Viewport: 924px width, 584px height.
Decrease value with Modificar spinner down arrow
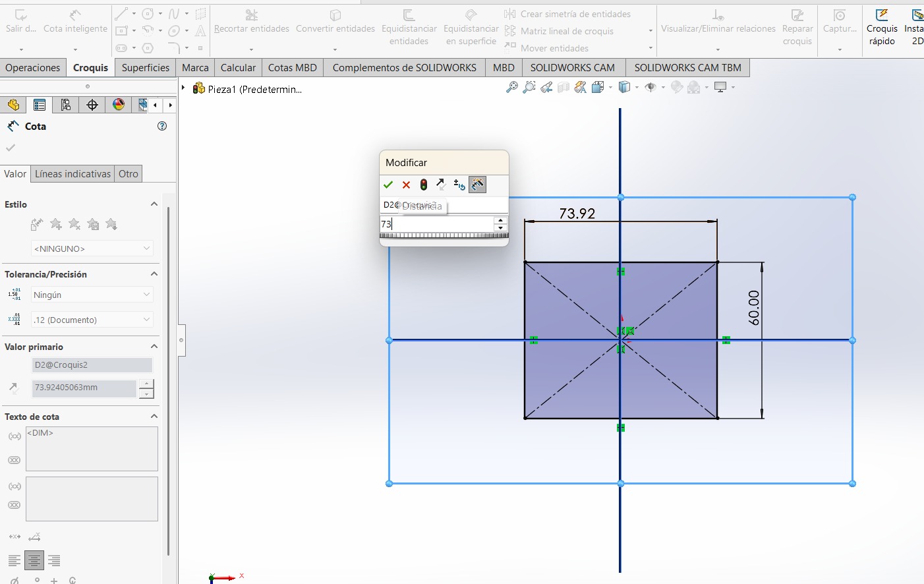click(x=501, y=228)
